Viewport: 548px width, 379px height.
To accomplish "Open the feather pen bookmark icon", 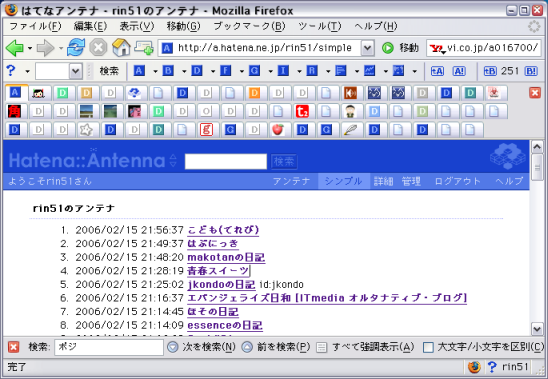I will point(350,130).
